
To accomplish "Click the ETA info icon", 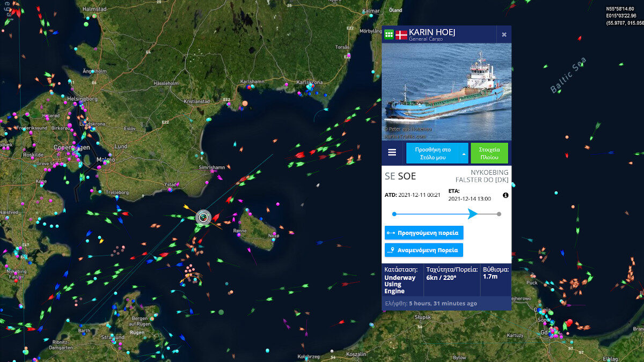I will pos(506,195).
